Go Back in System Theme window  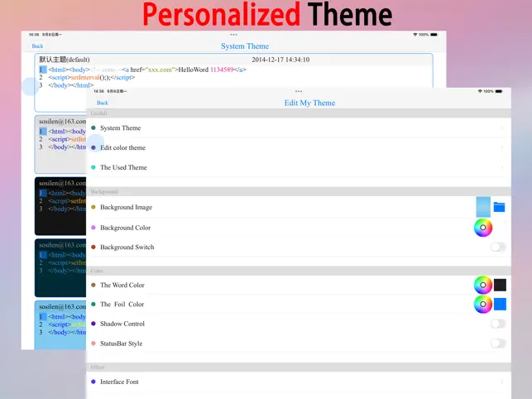coord(37,46)
